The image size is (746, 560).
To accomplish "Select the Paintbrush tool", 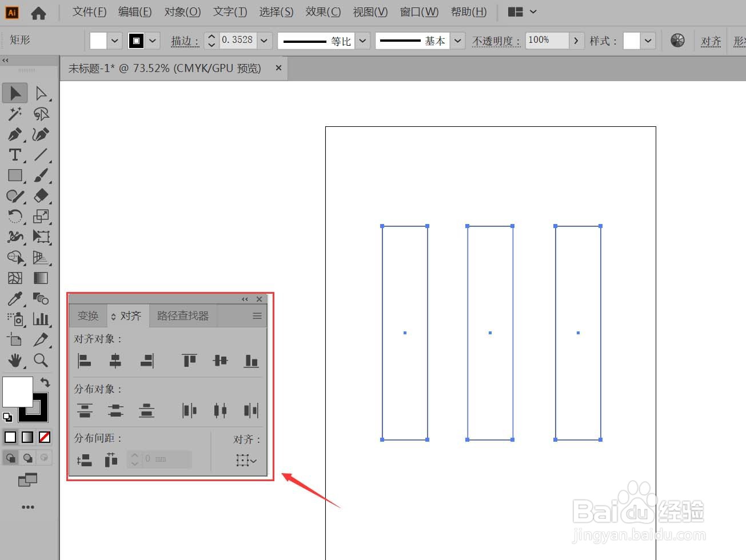I will [41, 175].
